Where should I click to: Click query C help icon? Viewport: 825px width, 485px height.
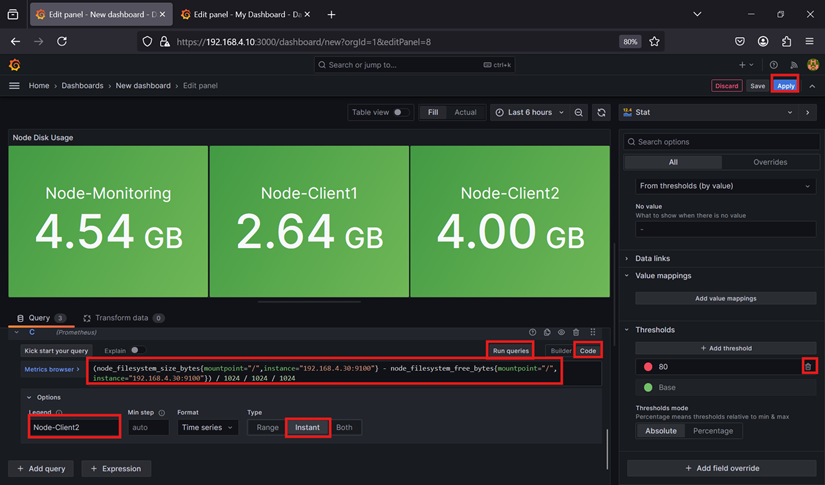[x=532, y=332]
